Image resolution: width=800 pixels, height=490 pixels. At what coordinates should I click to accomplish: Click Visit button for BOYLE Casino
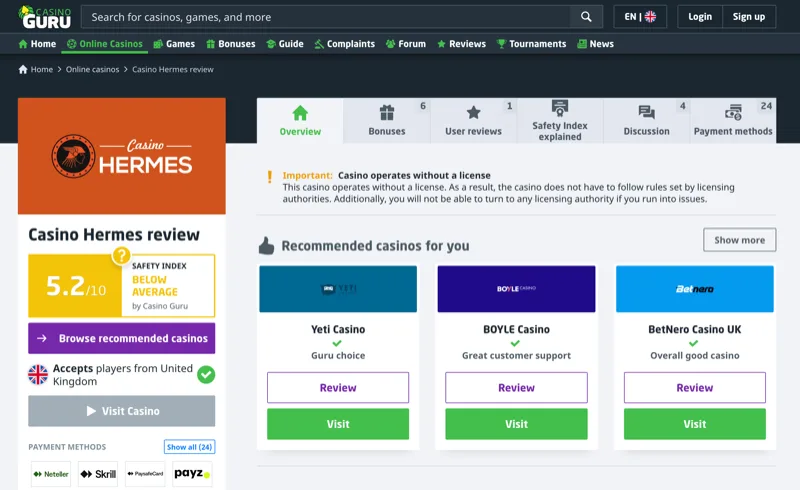pos(516,424)
